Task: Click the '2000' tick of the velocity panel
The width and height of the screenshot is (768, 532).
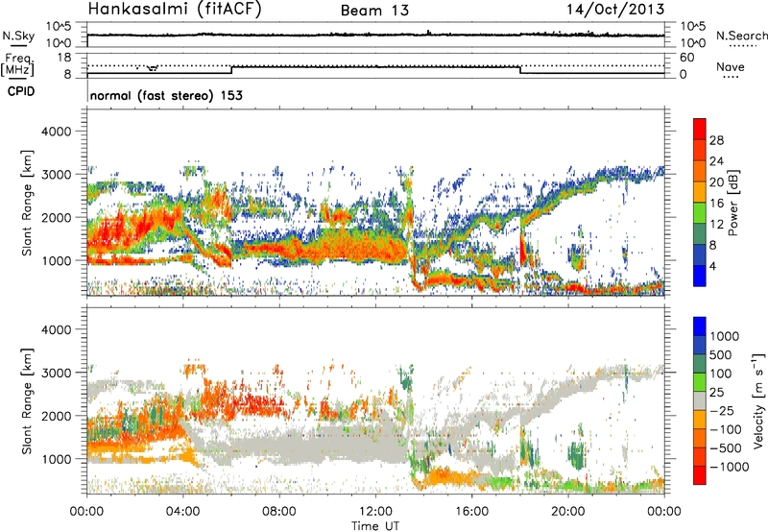Action: (56, 416)
